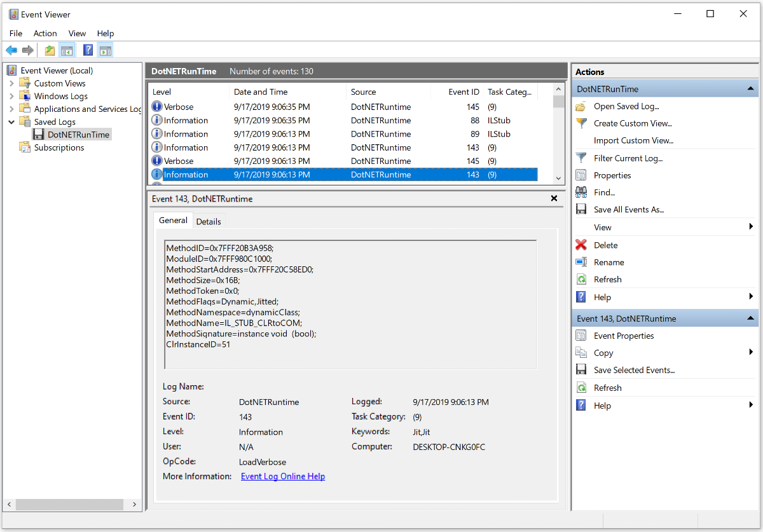Click the MethodName=IL_STUB_CLRtoCOM line
Image resolution: width=763 pixels, height=532 pixels.
pos(234,322)
